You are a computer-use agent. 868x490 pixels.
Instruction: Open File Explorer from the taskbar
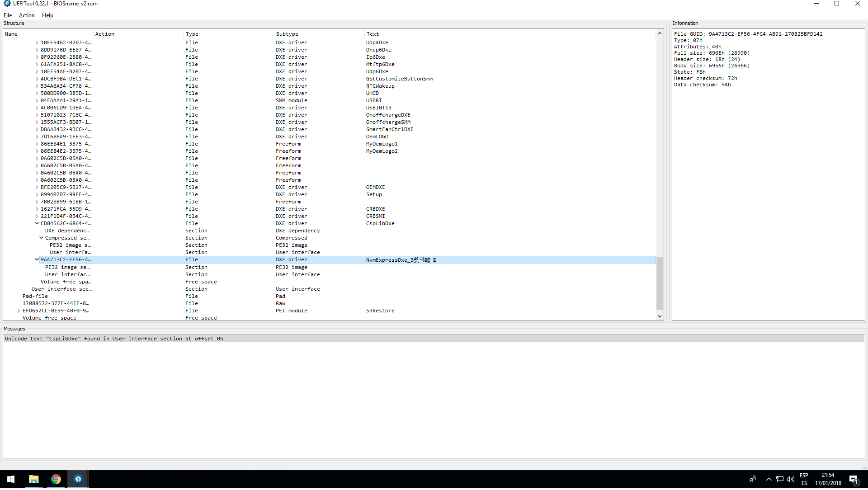(x=33, y=480)
